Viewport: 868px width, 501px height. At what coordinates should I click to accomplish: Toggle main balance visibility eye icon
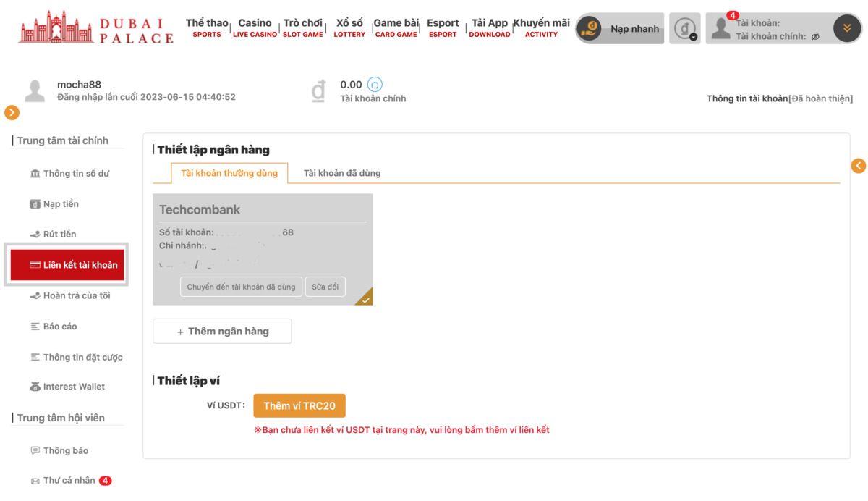(815, 37)
